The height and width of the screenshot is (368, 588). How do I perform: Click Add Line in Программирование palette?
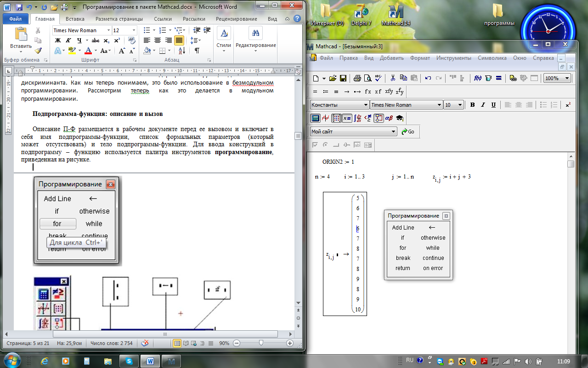coord(403,228)
